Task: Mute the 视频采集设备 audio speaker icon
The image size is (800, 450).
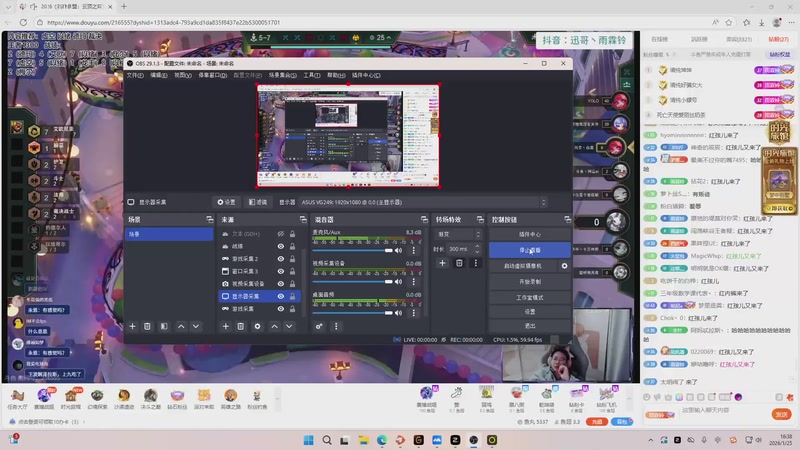Action: point(398,282)
